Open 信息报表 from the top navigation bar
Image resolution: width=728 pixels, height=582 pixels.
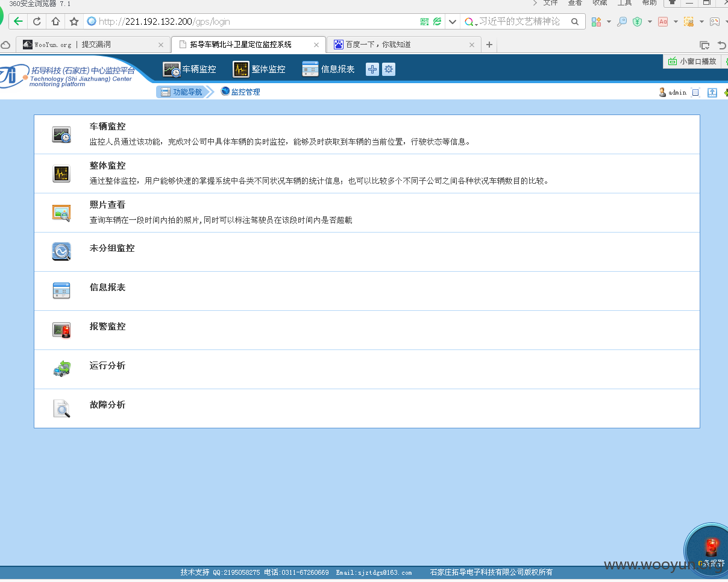coord(328,69)
